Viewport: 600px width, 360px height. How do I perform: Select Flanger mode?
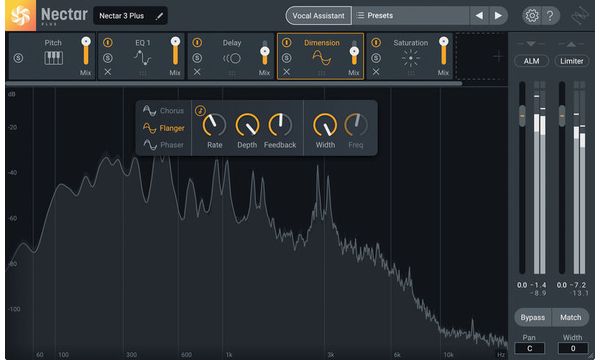point(163,128)
